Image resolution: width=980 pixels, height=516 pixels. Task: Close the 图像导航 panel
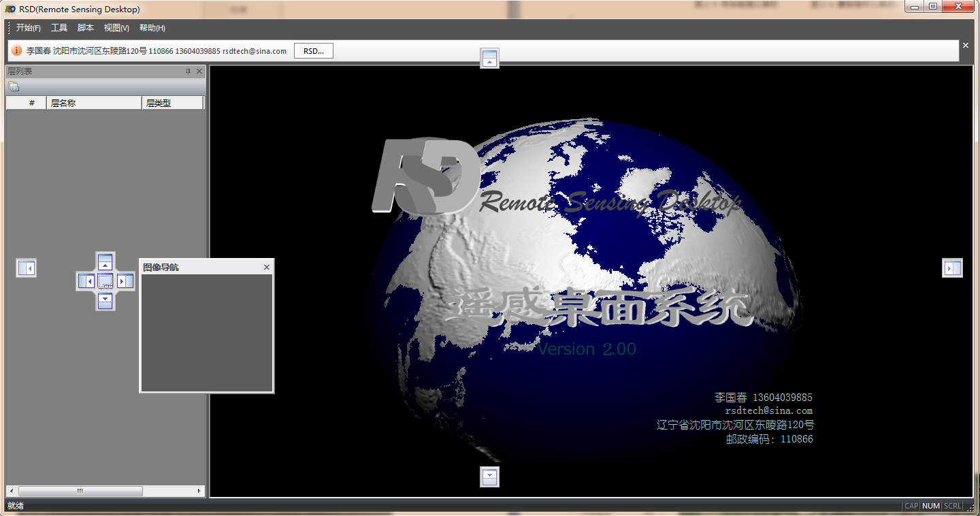pyautogui.click(x=266, y=267)
